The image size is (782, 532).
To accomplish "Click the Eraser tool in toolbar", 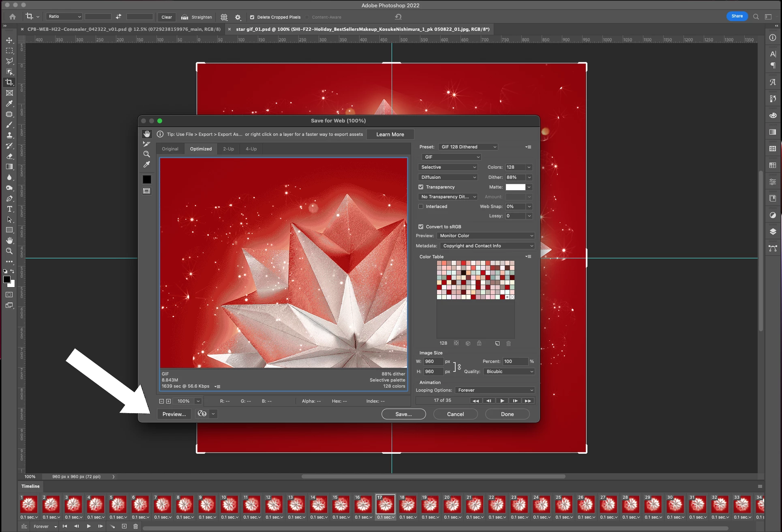I will (9, 156).
